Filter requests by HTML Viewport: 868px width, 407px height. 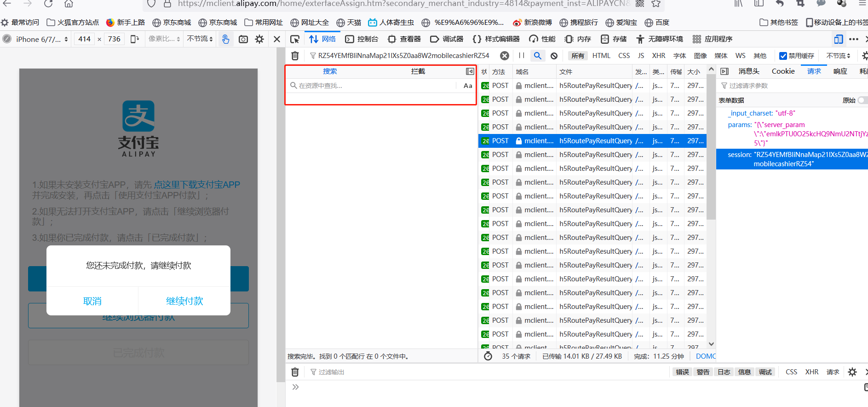[601, 56]
